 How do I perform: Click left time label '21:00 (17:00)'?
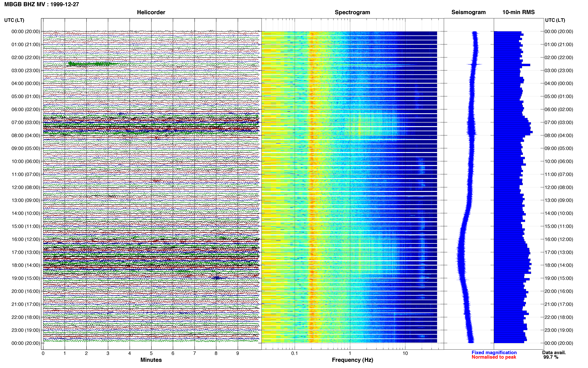[x=26, y=304]
